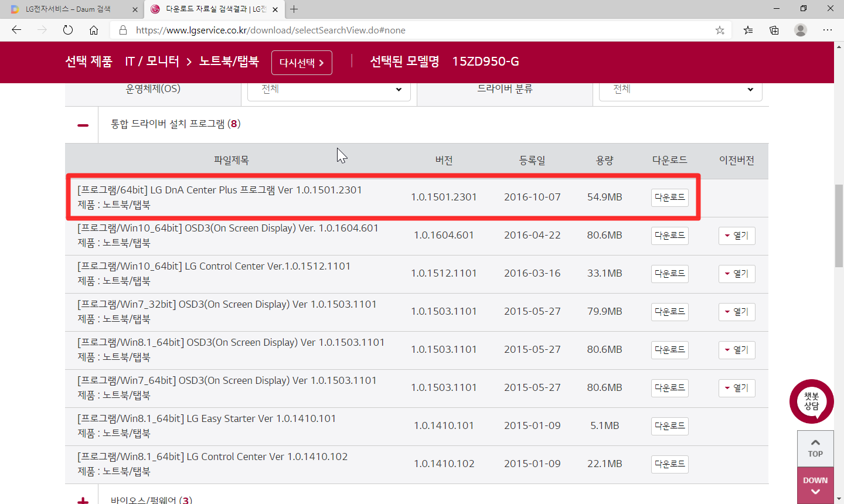Click the 다시선택 button
Image resolution: width=844 pixels, height=504 pixels.
302,63
